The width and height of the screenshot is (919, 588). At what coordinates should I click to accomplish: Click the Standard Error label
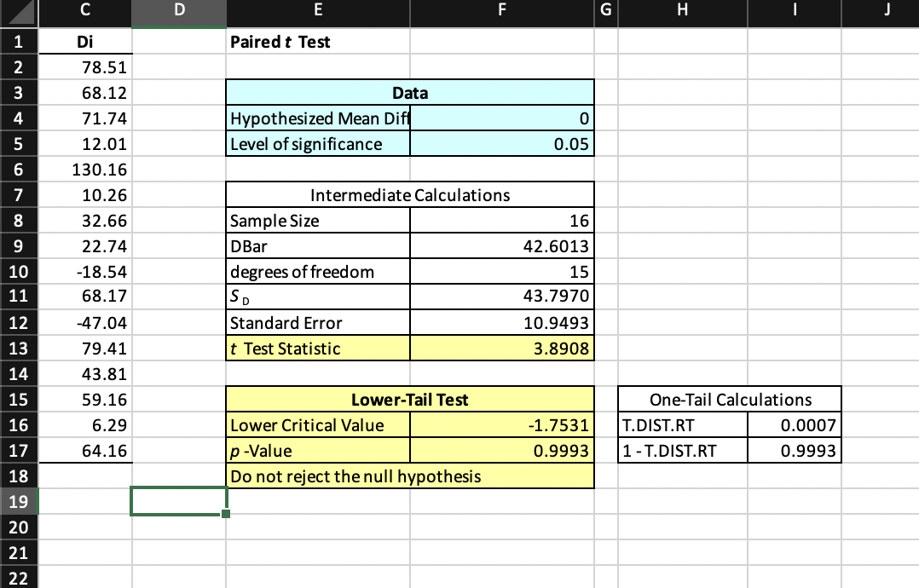click(x=318, y=323)
